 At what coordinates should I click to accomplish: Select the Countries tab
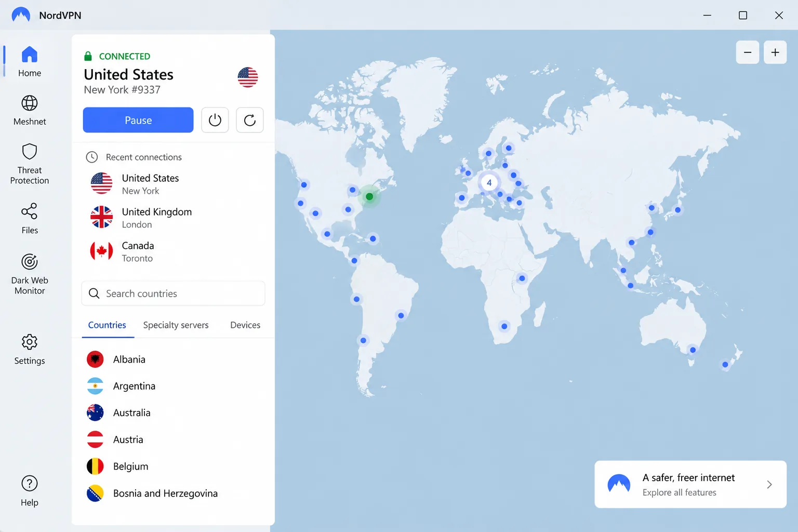coord(107,325)
